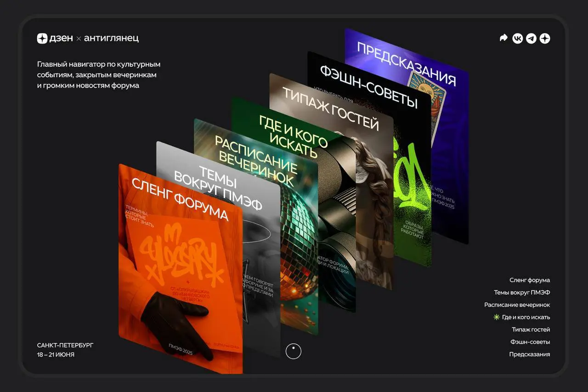Jump to Типаж гостей in navigation list
This screenshot has height=392, width=588.
click(x=531, y=330)
